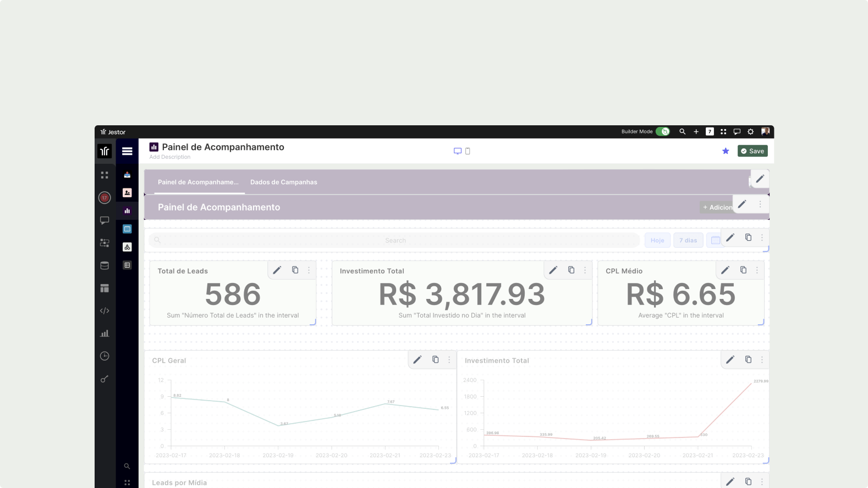Image resolution: width=868 pixels, height=488 pixels.
Task: Open the messages icon in the top bar
Action: 737,131
